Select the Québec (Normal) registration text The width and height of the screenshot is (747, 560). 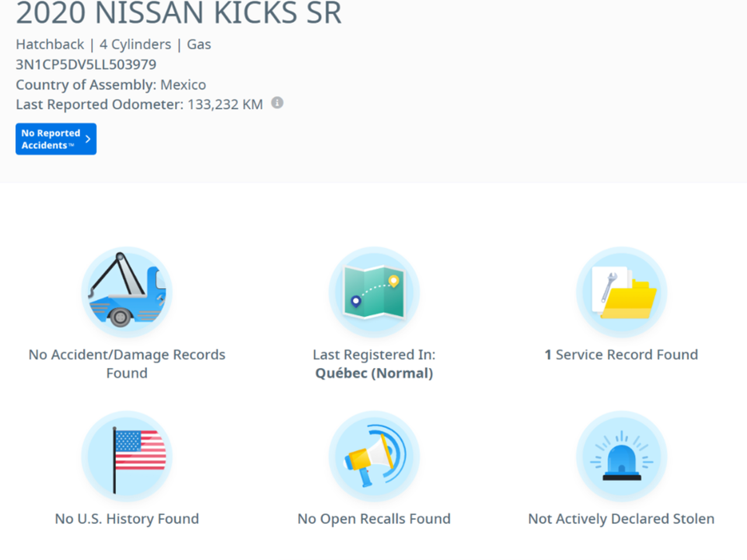click(374, 373)
